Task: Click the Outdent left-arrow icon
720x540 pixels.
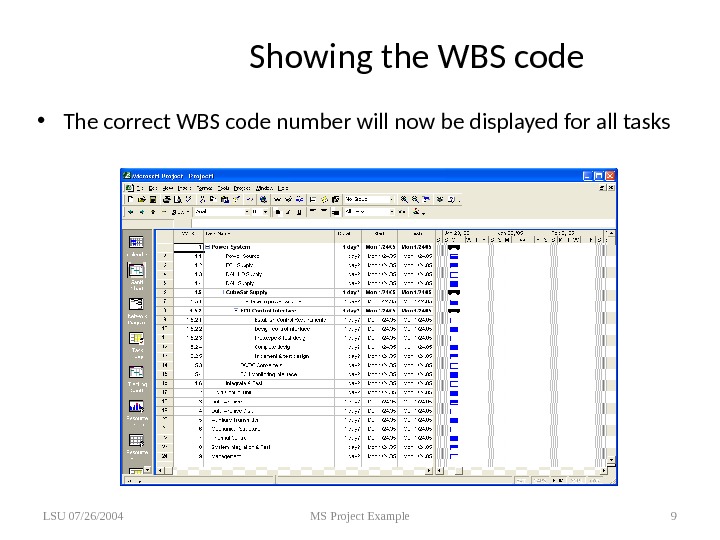Action: [131, 212]
